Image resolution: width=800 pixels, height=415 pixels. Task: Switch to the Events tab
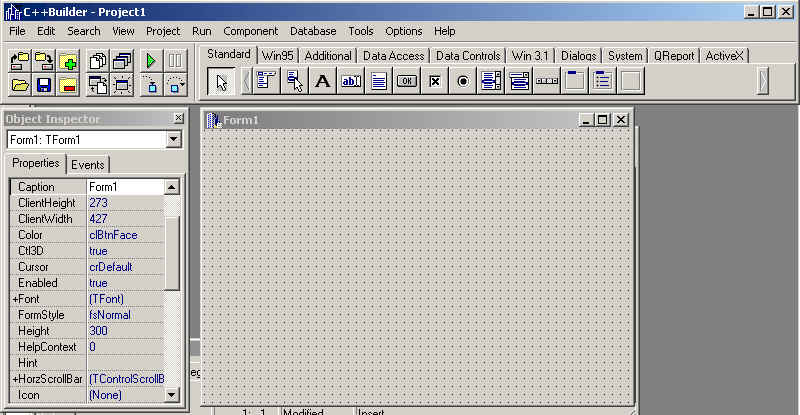pyautogui.click(x=87, y=165)
